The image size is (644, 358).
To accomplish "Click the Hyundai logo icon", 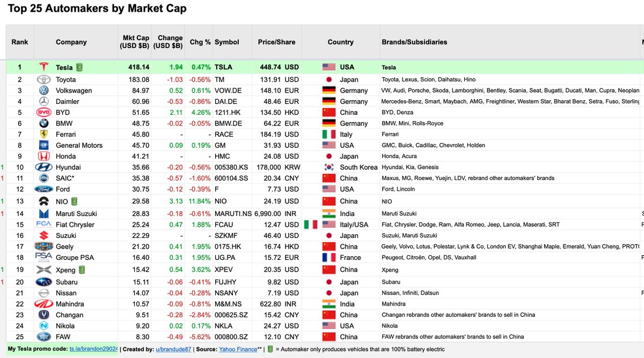I will (x=43, y=167).
